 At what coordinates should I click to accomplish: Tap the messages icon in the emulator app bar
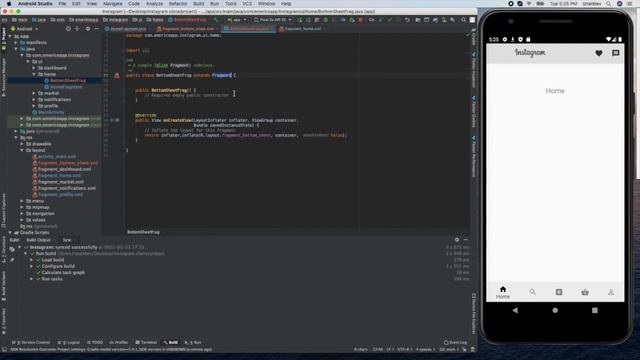pos(616,53)
